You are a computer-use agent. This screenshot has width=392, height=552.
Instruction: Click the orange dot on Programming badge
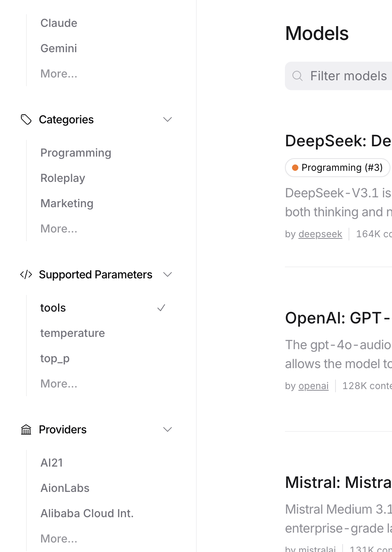(x=295, y=168)
